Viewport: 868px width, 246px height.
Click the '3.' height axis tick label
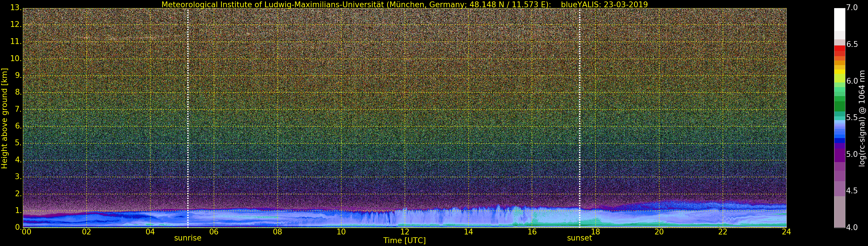(18, 177)
